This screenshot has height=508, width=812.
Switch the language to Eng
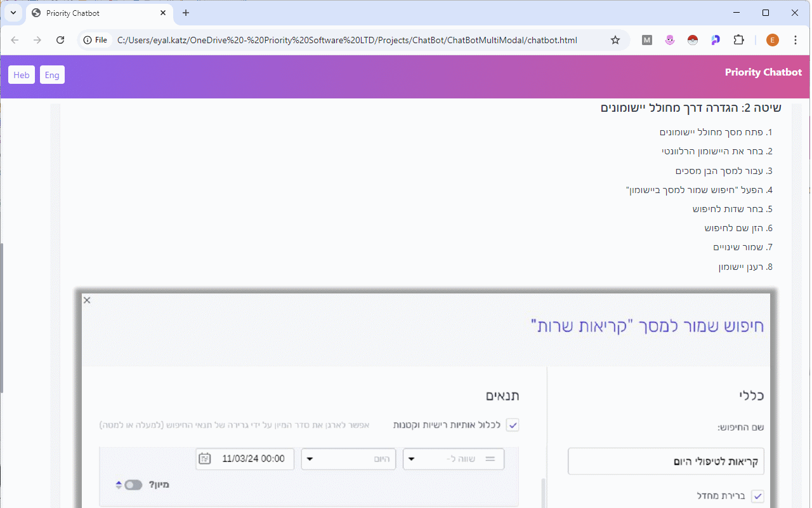[x=52, y=74]
